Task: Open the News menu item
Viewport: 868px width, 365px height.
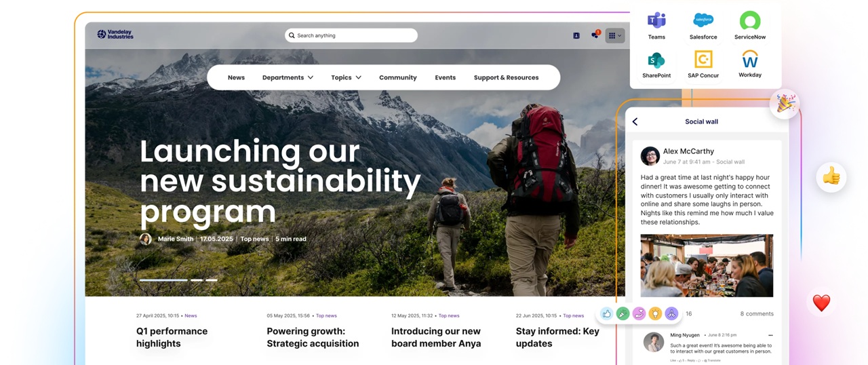Action: [236, 77]
